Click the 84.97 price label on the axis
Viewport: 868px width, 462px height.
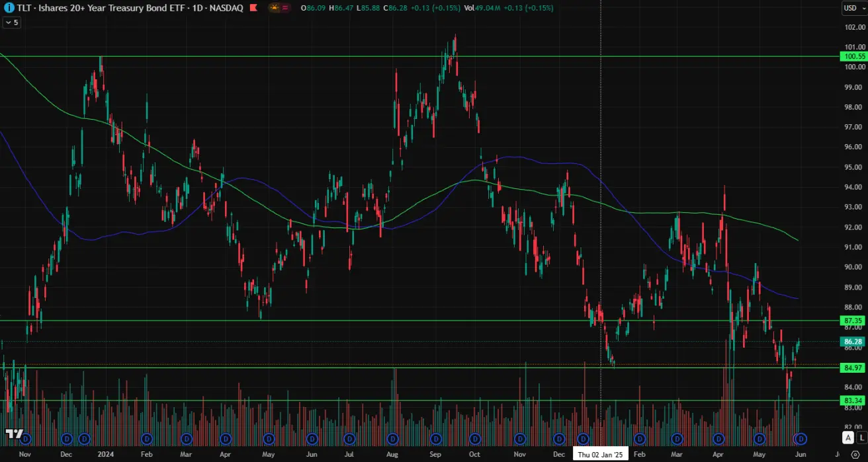coord(851,367)
